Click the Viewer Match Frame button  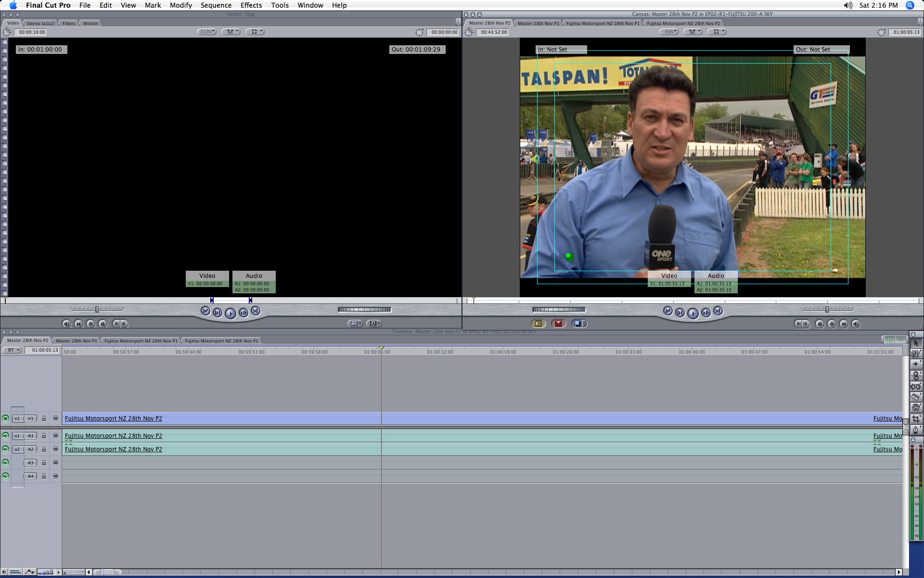66,324
